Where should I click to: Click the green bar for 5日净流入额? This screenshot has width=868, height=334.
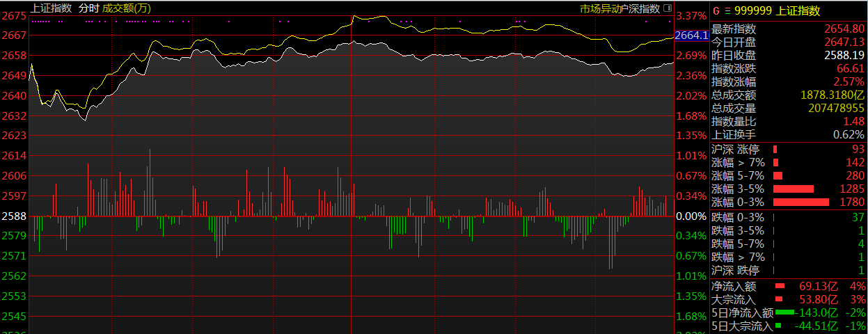[x=784, y=312]
